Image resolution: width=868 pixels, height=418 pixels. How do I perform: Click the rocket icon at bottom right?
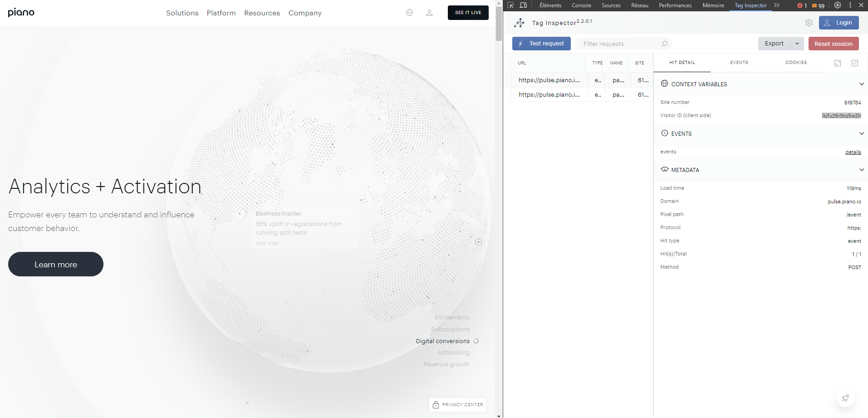[845, 398]
